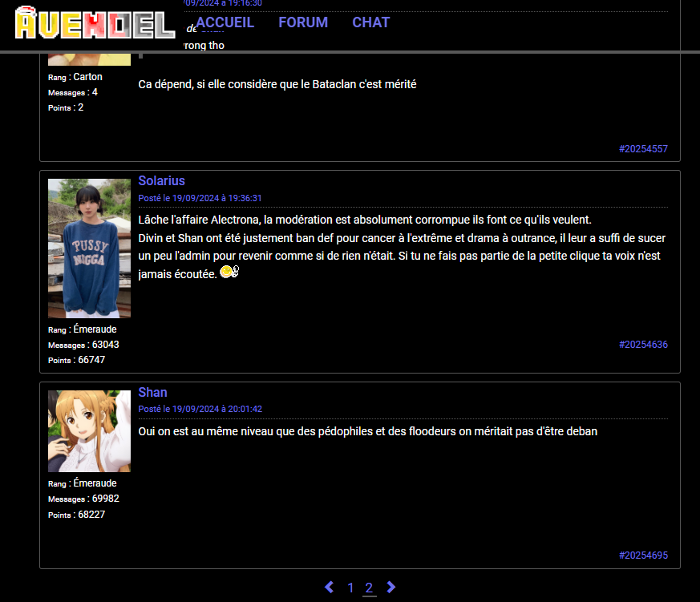Go to page 1 of thread
700x602 pixels.
350,588
